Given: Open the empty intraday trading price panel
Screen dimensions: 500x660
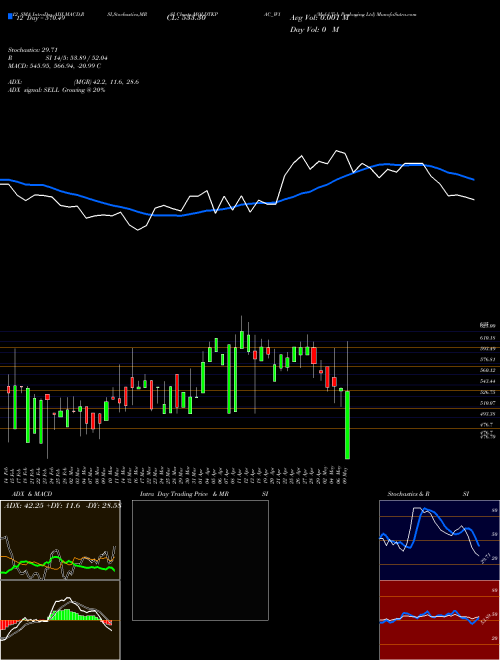Looking at the screenshot, I should coord(200,560).
